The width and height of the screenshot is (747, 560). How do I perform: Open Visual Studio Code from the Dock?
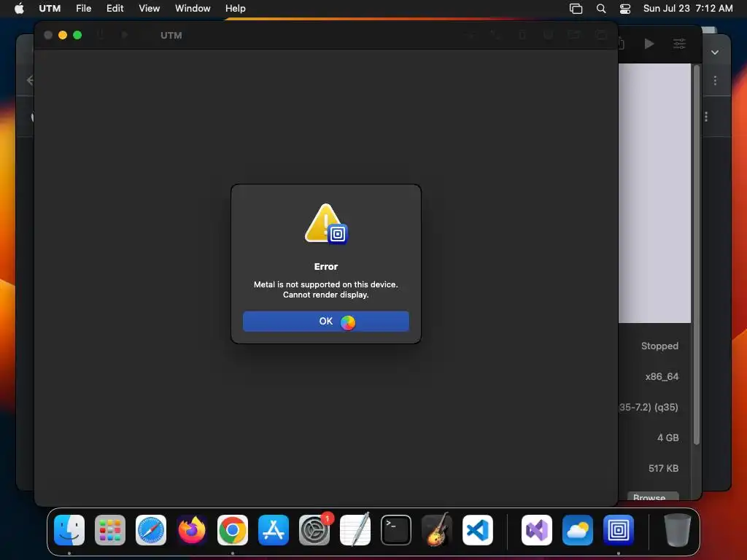pyautogui.click(x=478, y=530)
